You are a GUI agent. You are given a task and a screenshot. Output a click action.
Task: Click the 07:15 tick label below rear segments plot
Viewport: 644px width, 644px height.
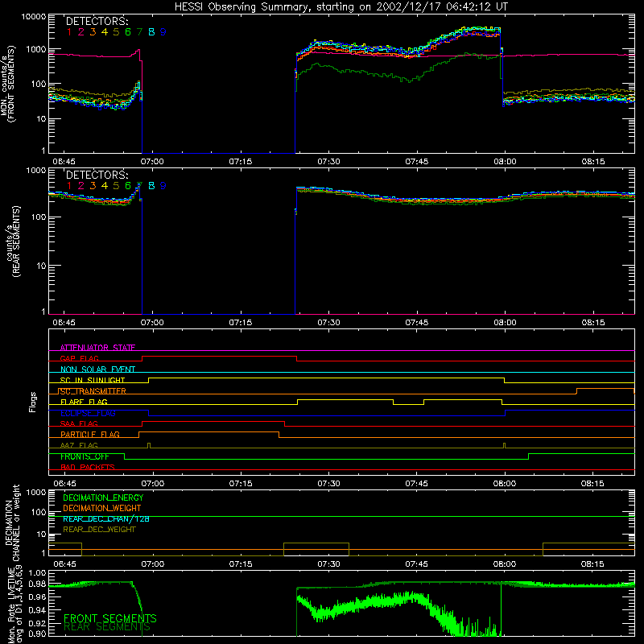[x=240, y=323]
